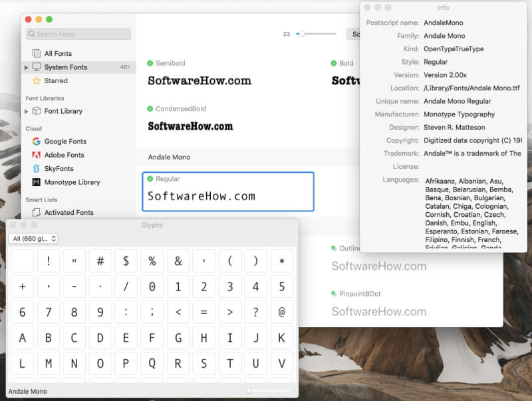Open the All (660 gl... glyph filter dropdown
This screenshot has width=532, height=401.
33,239
